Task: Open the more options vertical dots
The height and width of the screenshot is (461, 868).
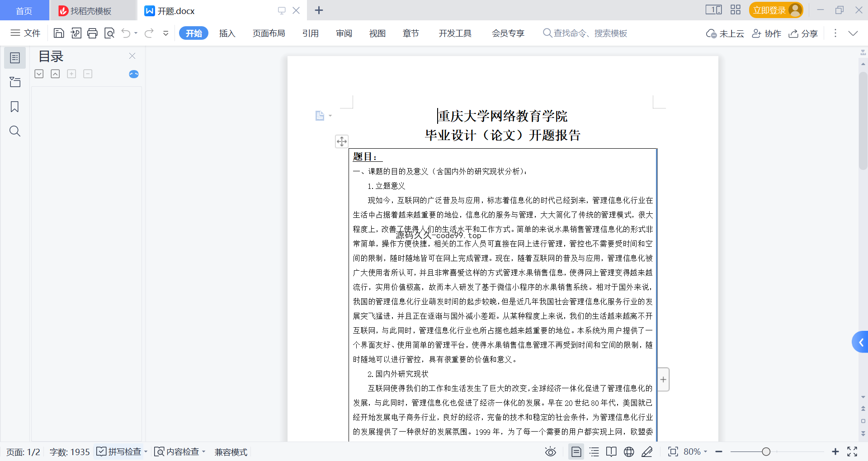Action: (x=835, y=33)
